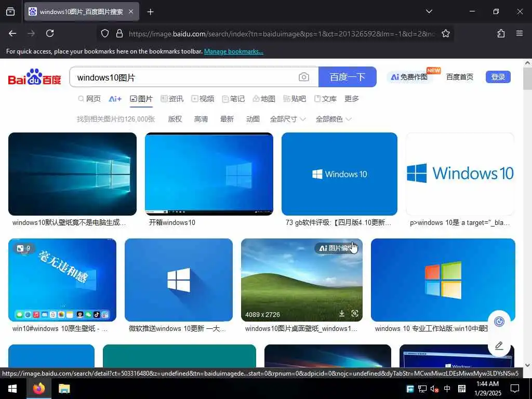The image size is (532, 399).
Task: Click the windows10图片 search input field
Action: [x=183, y=77]
